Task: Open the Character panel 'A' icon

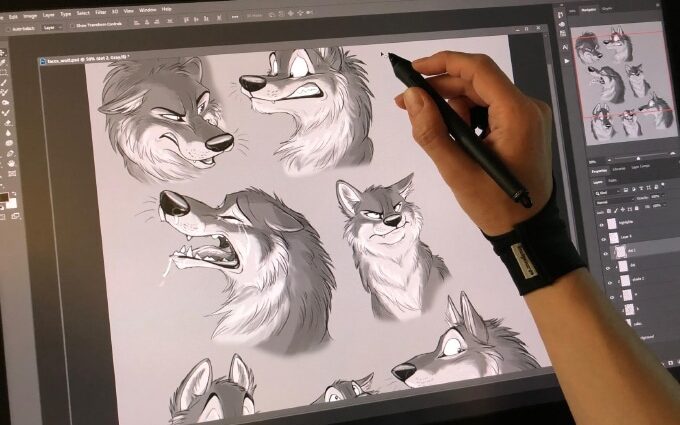Action: click(x=565, y=47)
